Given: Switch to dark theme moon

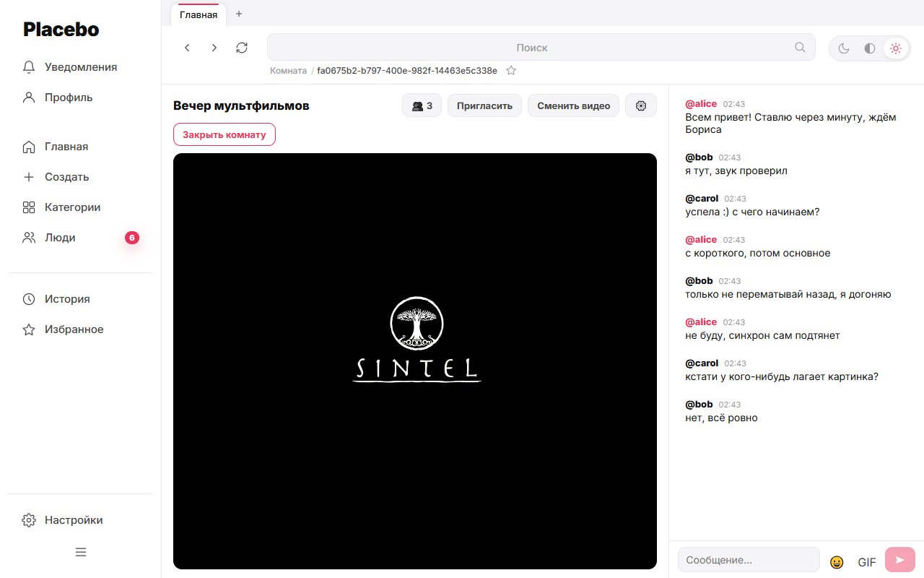Looking at the screenshot, I should click(x=844, y=48).
